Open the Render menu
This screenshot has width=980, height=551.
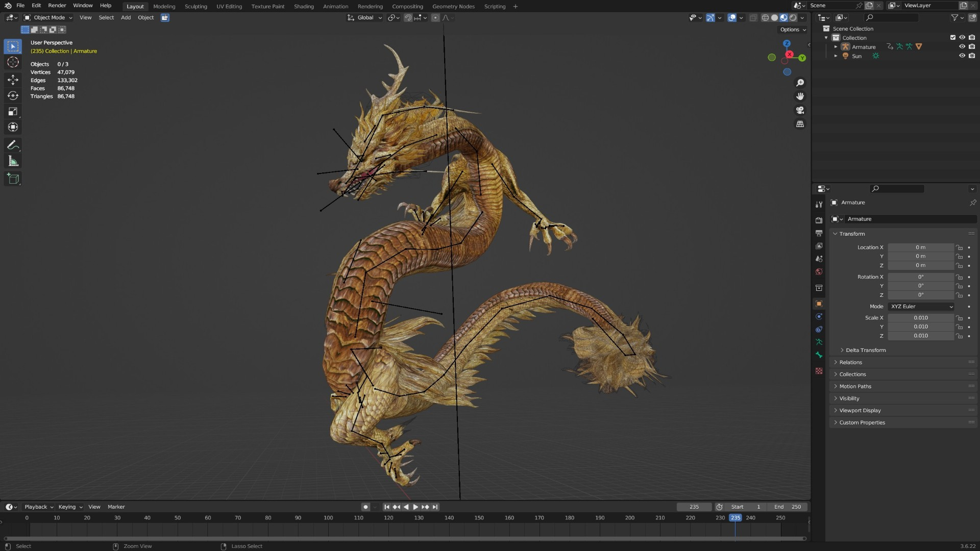click(57, 6)
